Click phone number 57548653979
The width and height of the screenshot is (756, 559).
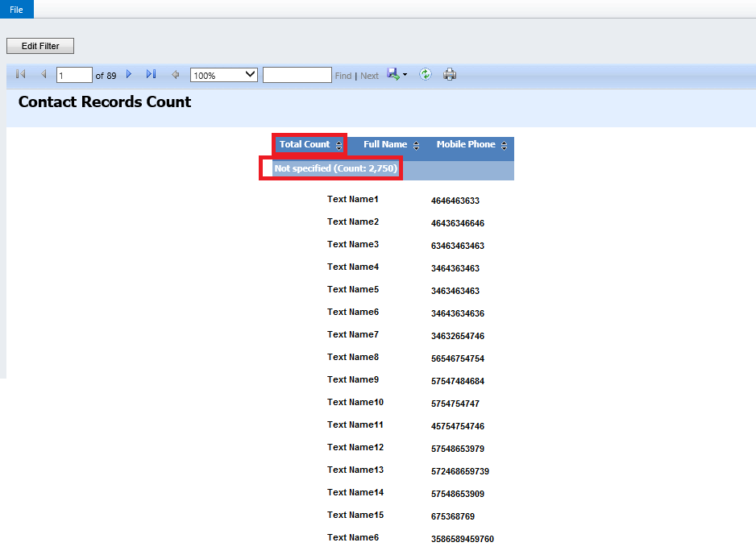pyautogui.click(x=458, y=449)
